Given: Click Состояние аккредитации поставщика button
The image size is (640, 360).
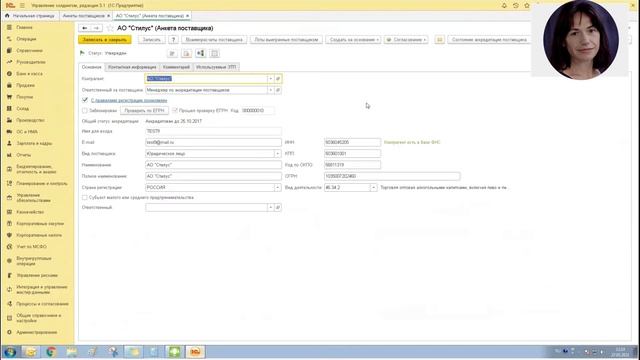Looking at the screenshot, I should pyautogui.click(x=489, y=40).
